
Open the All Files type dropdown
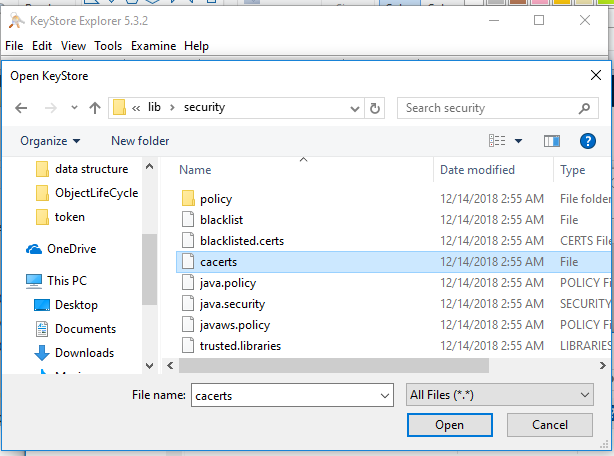(500, 395)
